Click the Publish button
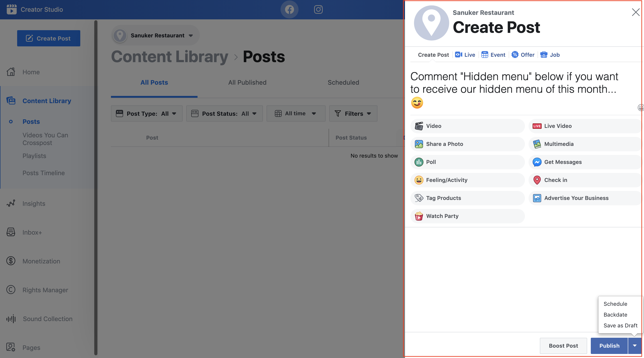Screen dimensions: 644x358 click(x=609, y=345)
